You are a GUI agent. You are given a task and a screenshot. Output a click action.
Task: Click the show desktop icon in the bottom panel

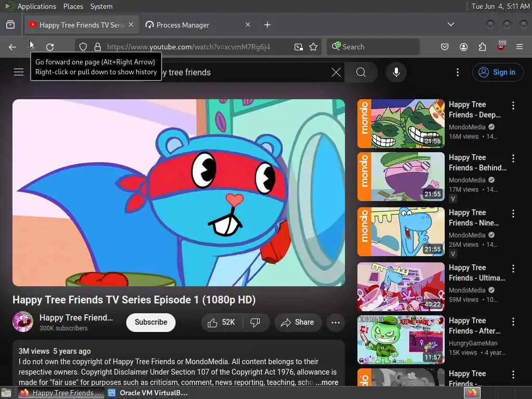coord(6,393)
